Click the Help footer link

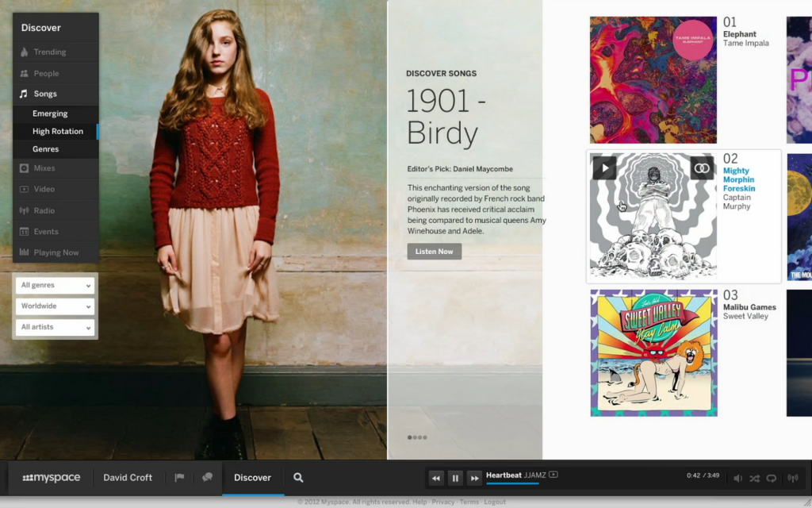coord(419,502)
